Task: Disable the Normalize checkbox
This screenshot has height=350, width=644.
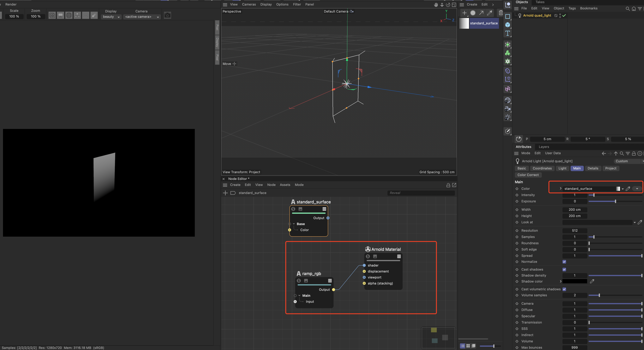Action: pyautogui.click(x=564, y=262)
